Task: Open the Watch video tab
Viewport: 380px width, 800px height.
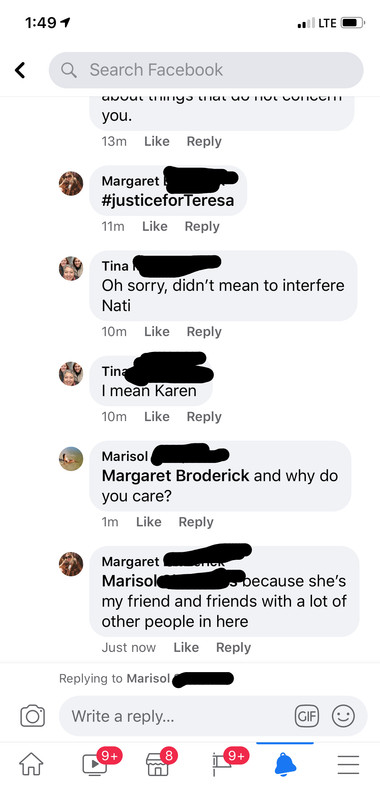Action: 95,765
